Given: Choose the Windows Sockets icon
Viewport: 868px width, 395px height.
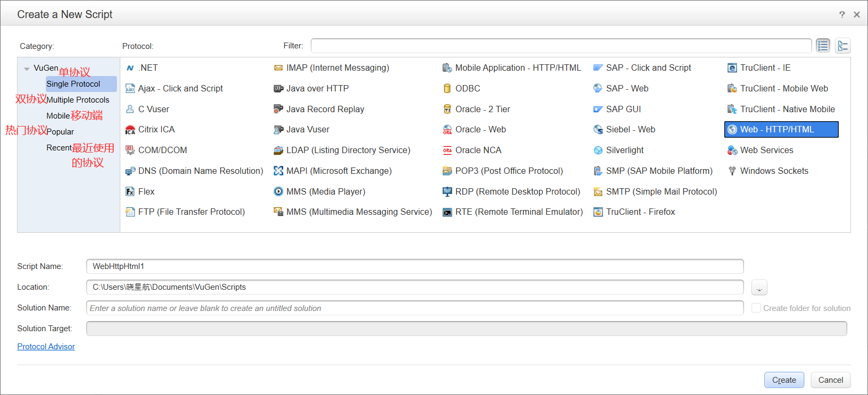Looking at the screenshot, I should click(732, 171).
